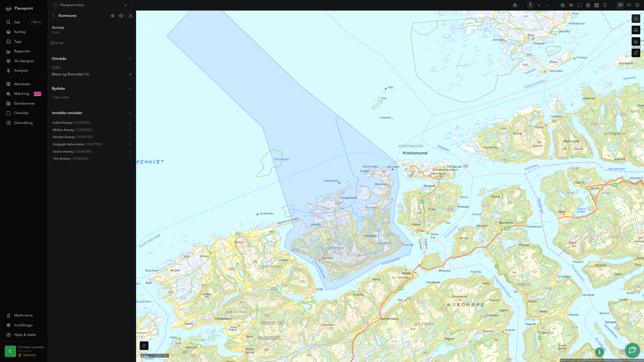Click Kristiansund label on the map
This screenshot has height=362, width=644.
point(415,153)
